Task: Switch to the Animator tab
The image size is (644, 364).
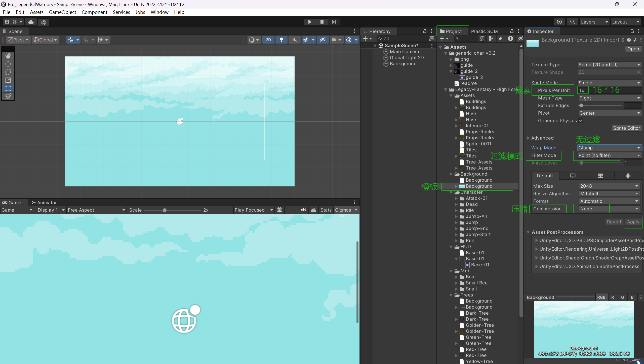Action: click(44, 203)
